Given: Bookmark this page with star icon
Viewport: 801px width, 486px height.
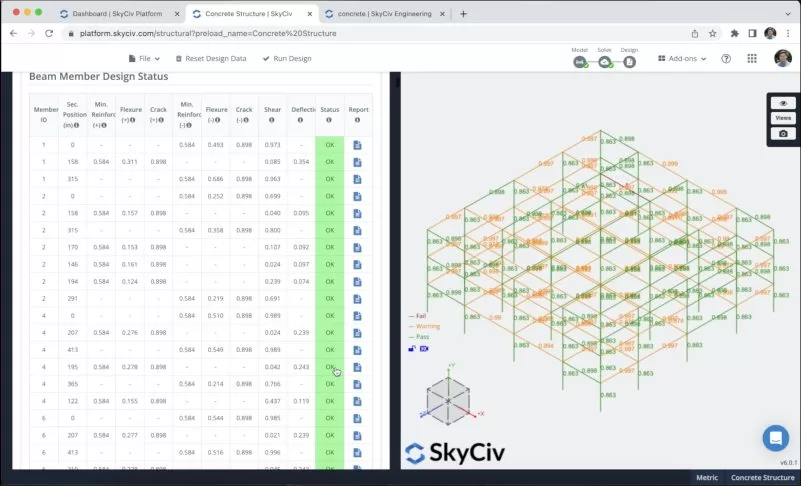Looking at the screenshot, I should [713, 33].
